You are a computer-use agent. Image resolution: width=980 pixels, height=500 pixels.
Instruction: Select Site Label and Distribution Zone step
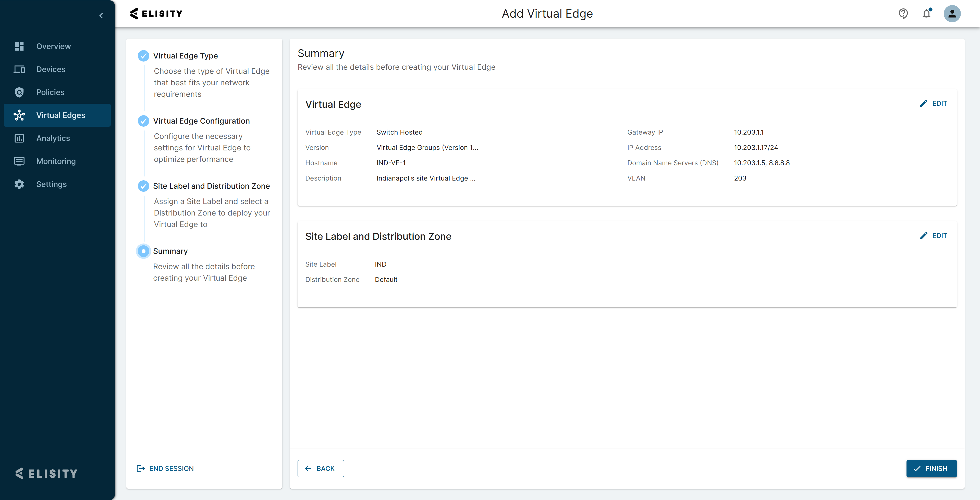coord(212,186)
